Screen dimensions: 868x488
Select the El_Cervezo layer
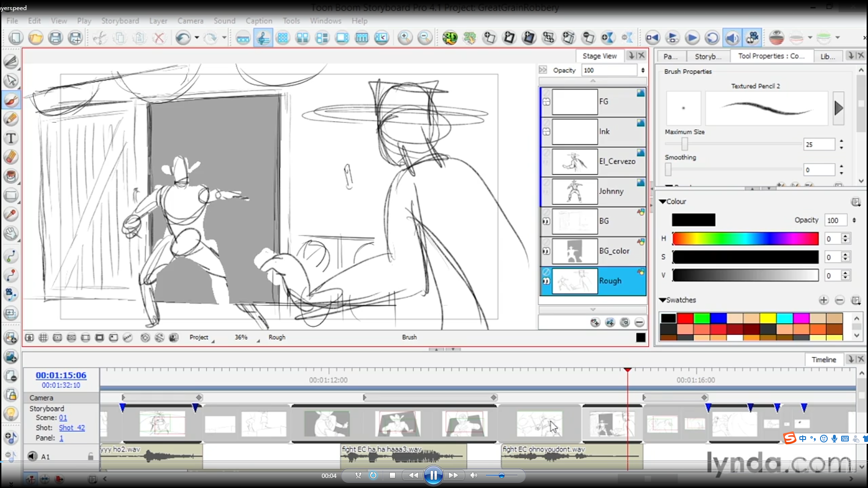click(593, 162)
